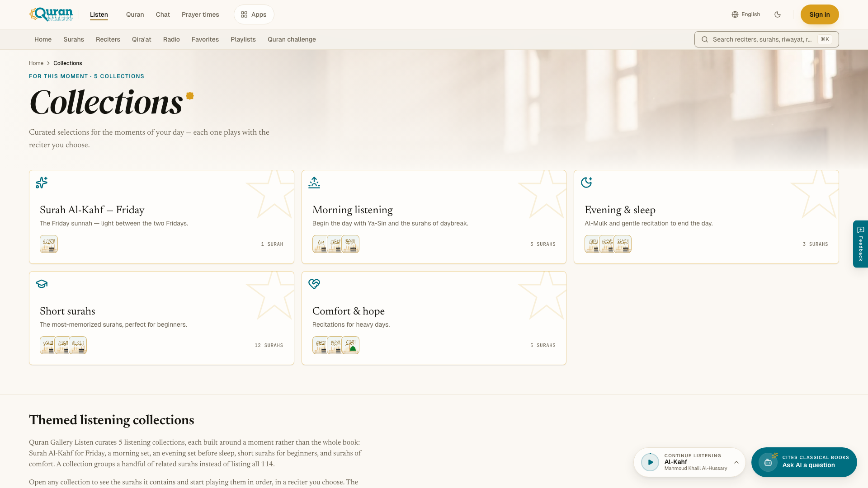
Task: Click the Sign in button
Action: [820, 14]
